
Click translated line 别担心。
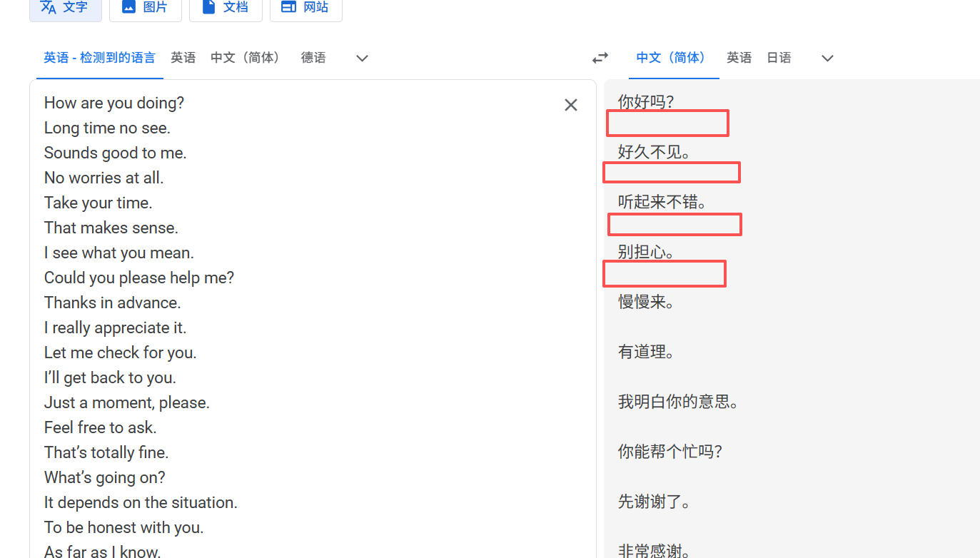pyautogui.click(x=647, y=252)
